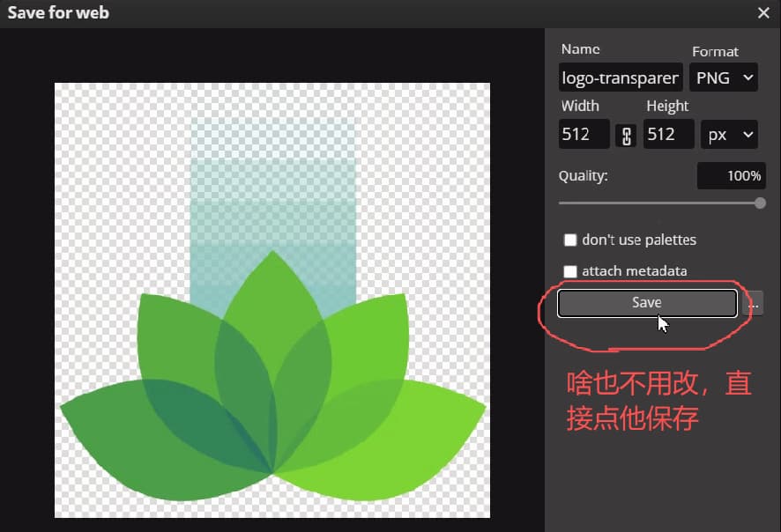Click the Height field showing 512

click(x=668, y=134)
